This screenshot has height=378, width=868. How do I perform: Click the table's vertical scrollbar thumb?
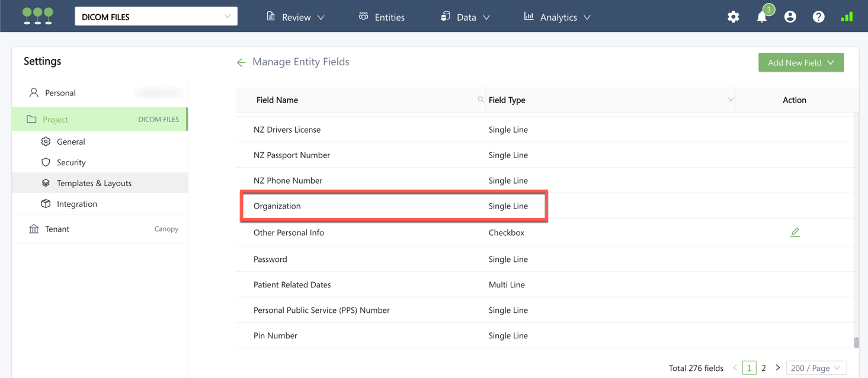(x=856, y=342)
